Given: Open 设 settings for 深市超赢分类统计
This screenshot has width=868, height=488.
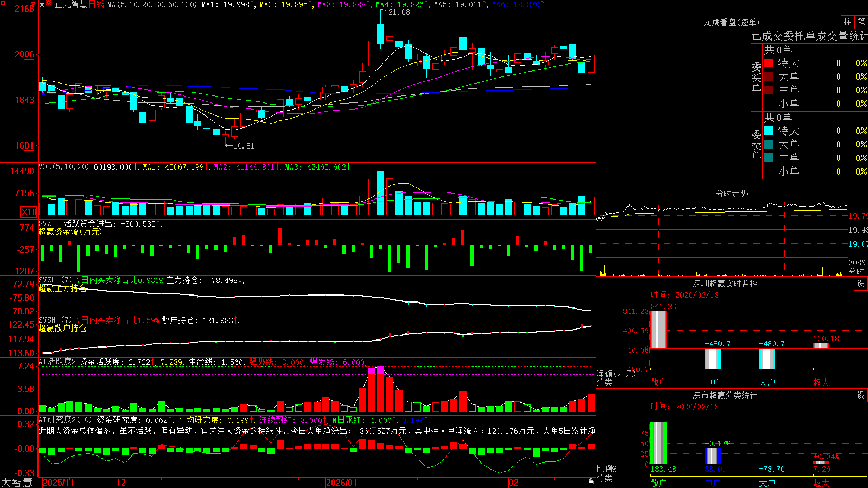Looking at the screenshot, I should tap(861, 395).
